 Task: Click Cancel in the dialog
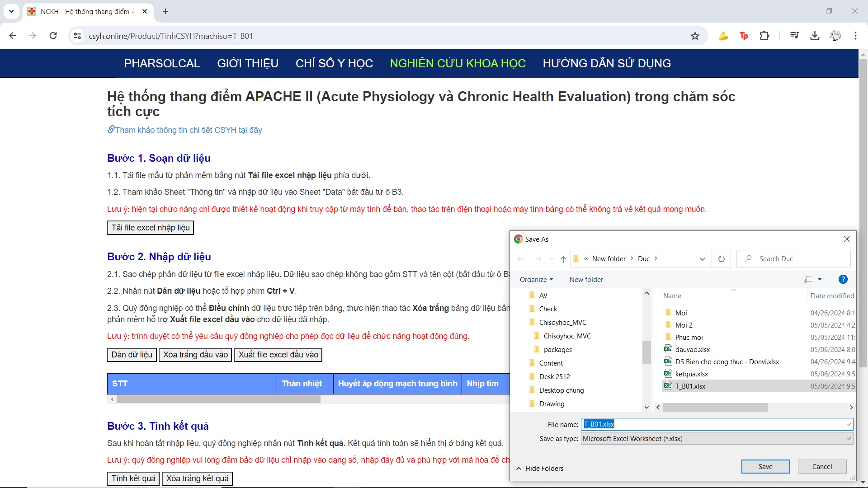click(x=822, y=466)
